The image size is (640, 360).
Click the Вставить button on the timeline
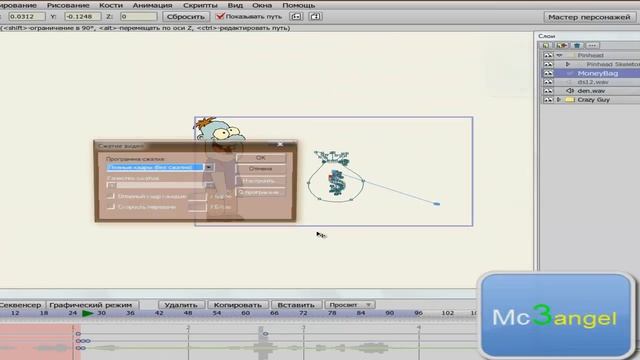[x=296, y=305]
